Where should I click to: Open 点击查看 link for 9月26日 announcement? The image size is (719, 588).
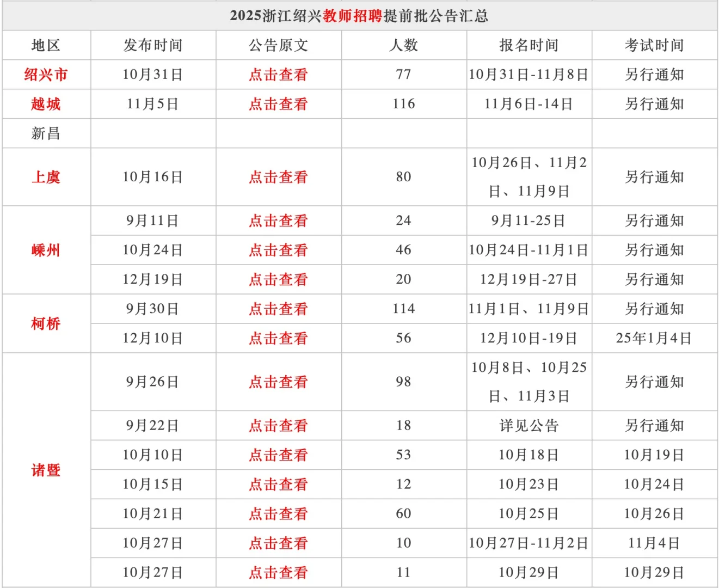278,382
